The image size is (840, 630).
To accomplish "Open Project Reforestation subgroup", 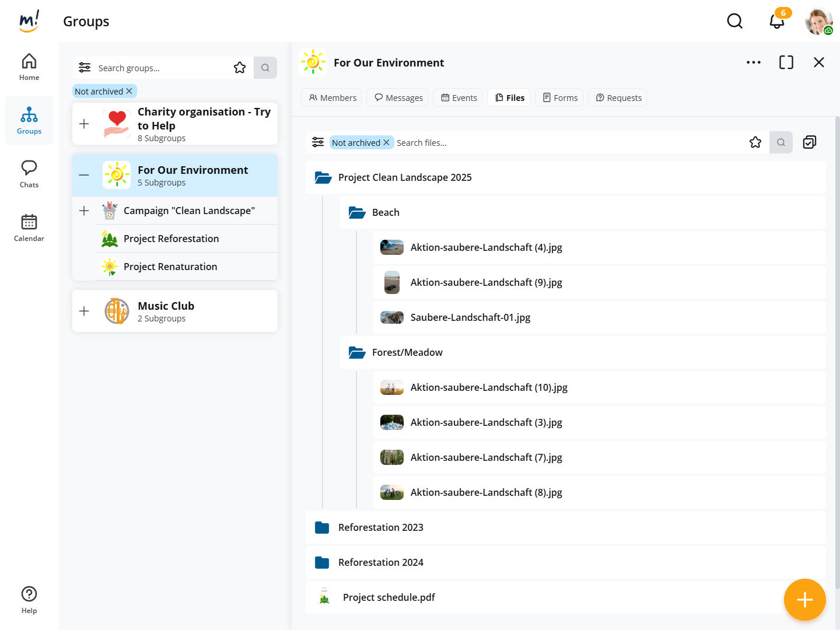I will [x=171, y=239].
